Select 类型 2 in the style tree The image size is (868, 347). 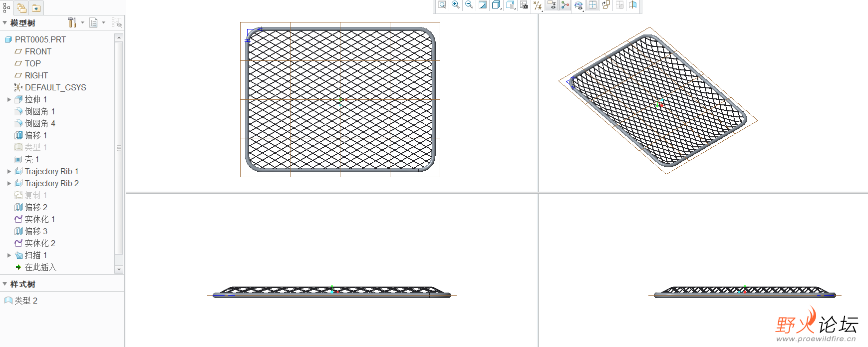(x=26, y=301)
